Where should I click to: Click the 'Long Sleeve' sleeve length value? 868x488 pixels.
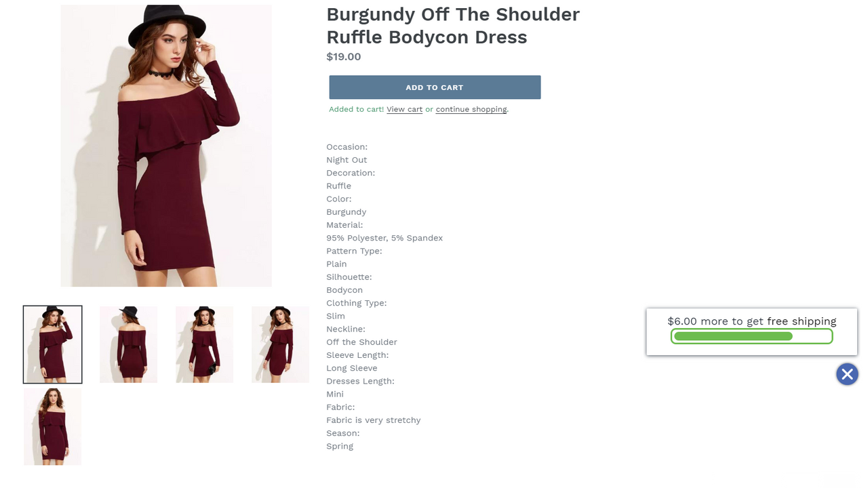pos(352,368)
